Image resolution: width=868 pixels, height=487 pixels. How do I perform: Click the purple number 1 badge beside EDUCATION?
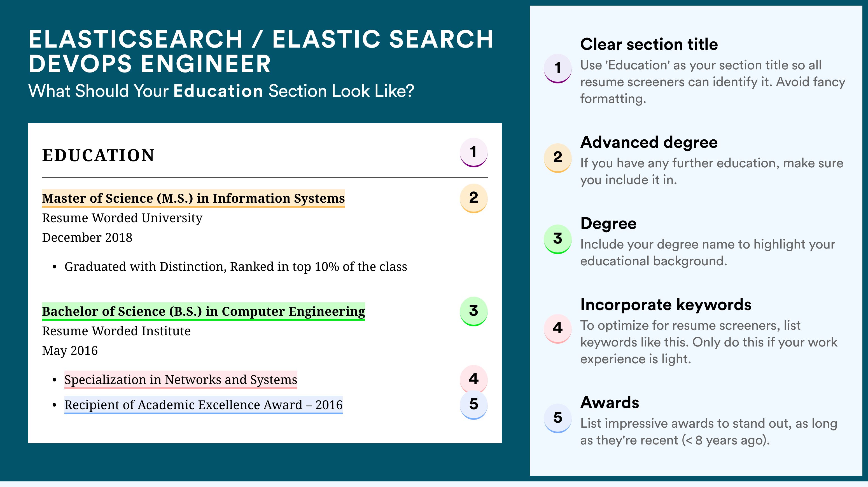pos(473,153)
